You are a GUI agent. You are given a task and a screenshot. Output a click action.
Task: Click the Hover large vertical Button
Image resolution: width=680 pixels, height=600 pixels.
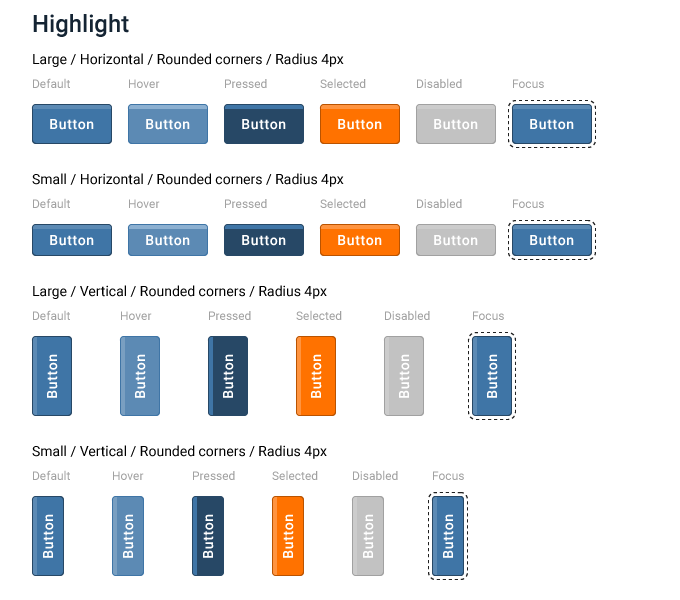[x=140, y=376]
